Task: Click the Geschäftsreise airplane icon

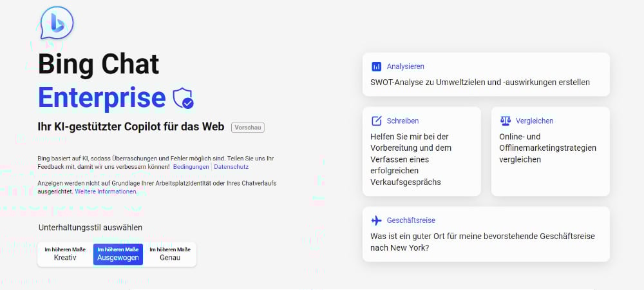Action: point(376,220)
